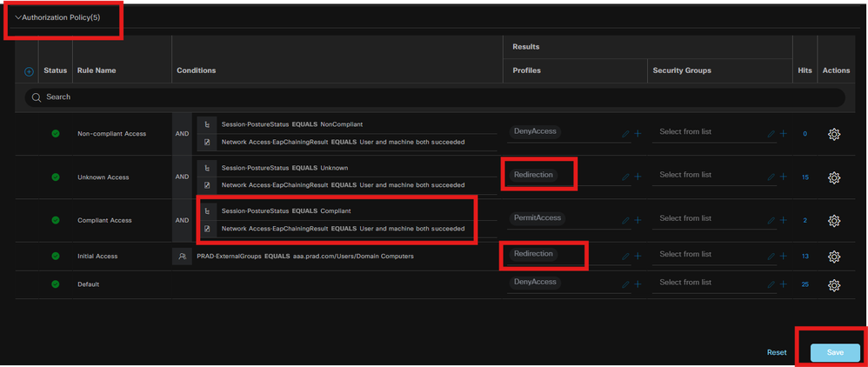Toggle status icon for Non-compliant Access rule

56,133
